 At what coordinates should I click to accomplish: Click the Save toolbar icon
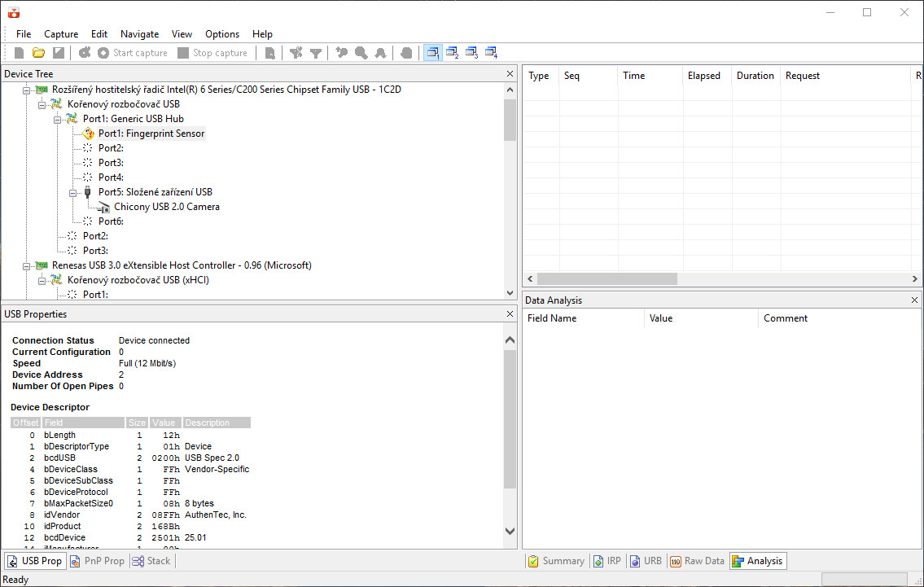point(59,53)
